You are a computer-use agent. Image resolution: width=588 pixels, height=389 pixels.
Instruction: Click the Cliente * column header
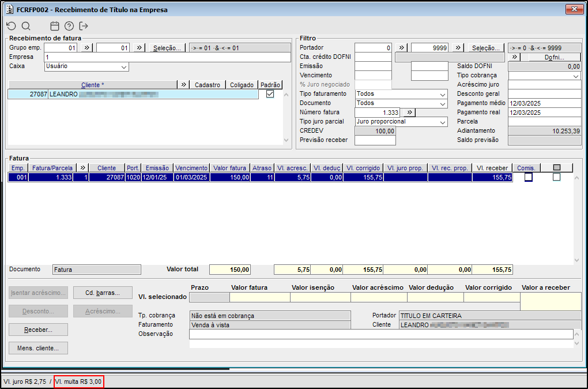pos(93,85)
